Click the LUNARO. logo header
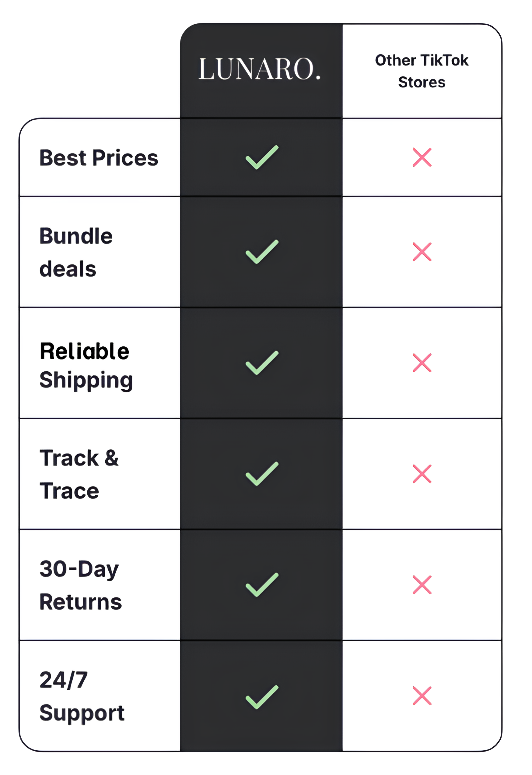The height and width of the screenshot is (775, 532). (x=260, y=69)
